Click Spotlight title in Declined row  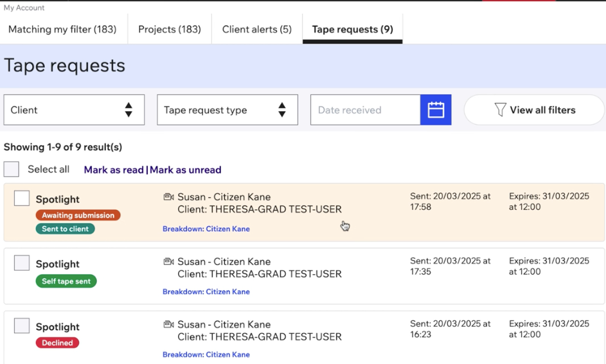[x=58, y=327]
